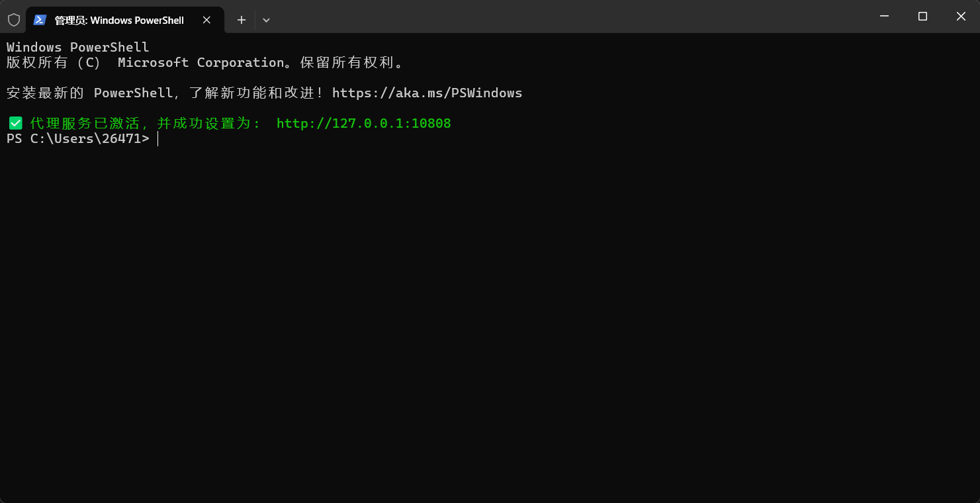Click the 版权所有 copyright text
The image size is (980, 503).
tap(37, 63)
